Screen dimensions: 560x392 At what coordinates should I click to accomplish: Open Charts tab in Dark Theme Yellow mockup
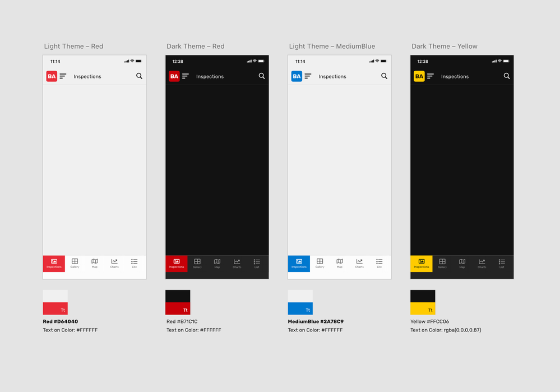(x=482, y=264)
